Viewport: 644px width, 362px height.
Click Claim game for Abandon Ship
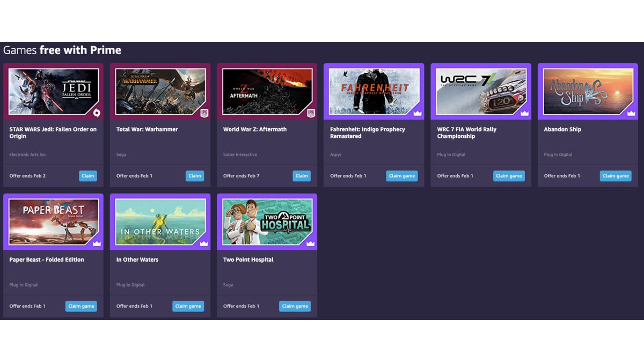point(616,176)
